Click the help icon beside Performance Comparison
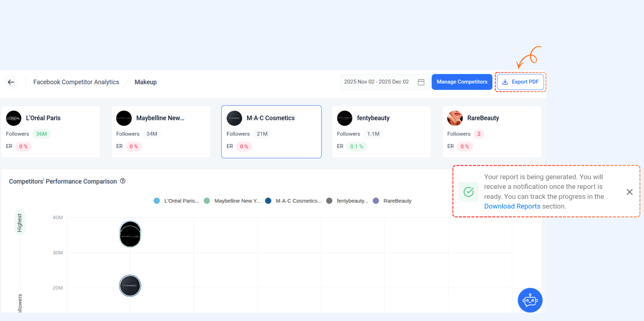The height and width of the screenshot is (321, 644). (123, 181)
